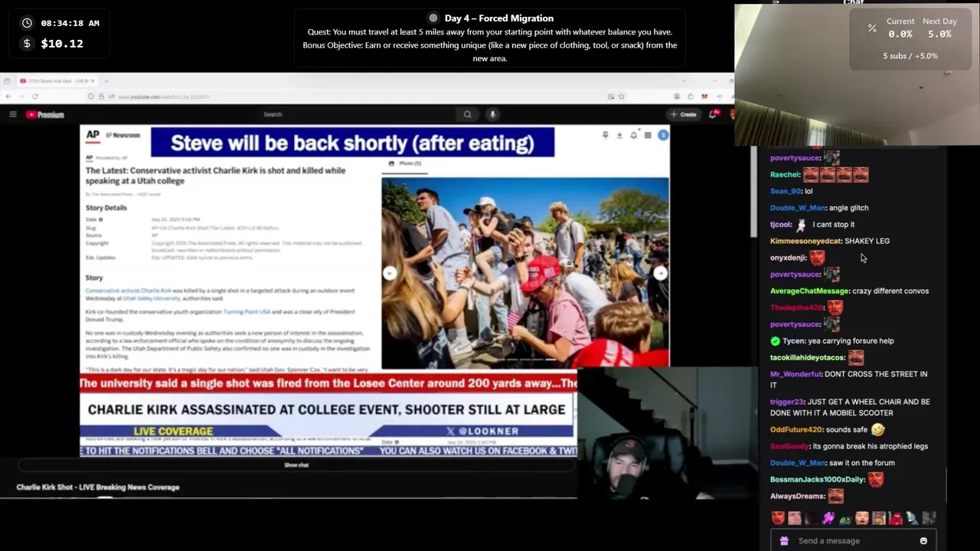Image resolution: width=980 pixels, height=551 pixels.
Task: Open the blue S user avatar in AP Newsroom
Action: 663,135
